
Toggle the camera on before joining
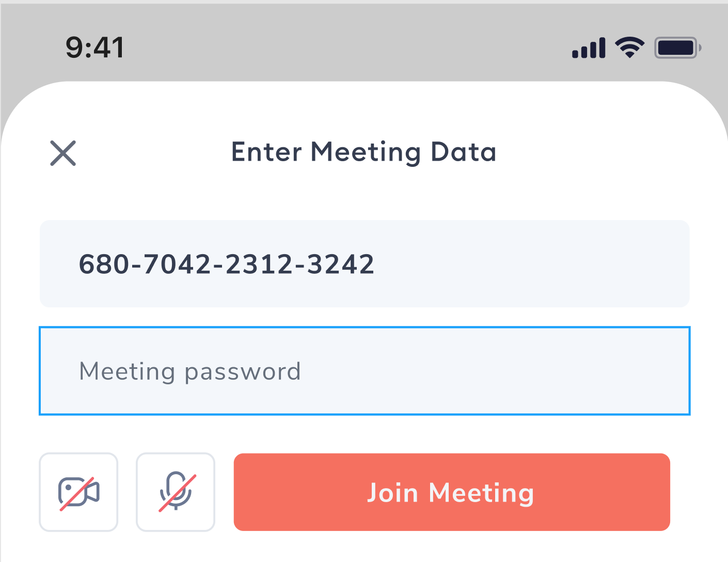coord(78,492)
